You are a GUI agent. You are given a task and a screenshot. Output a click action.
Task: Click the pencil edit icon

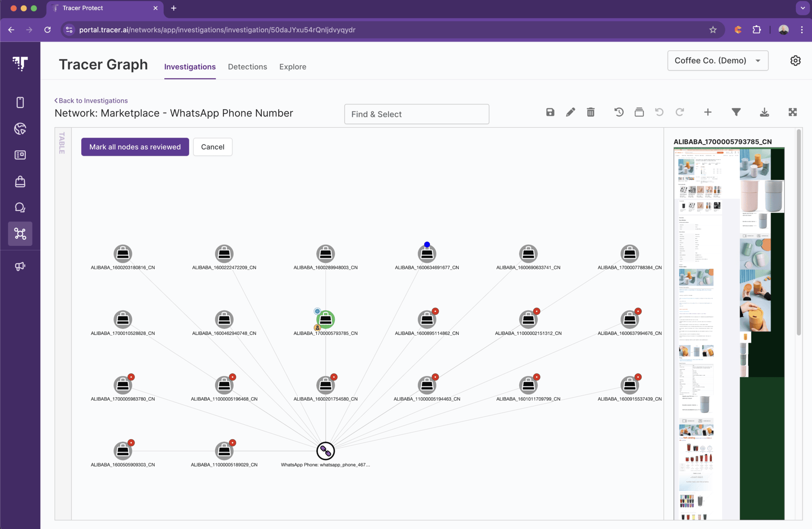coord(570,112)
